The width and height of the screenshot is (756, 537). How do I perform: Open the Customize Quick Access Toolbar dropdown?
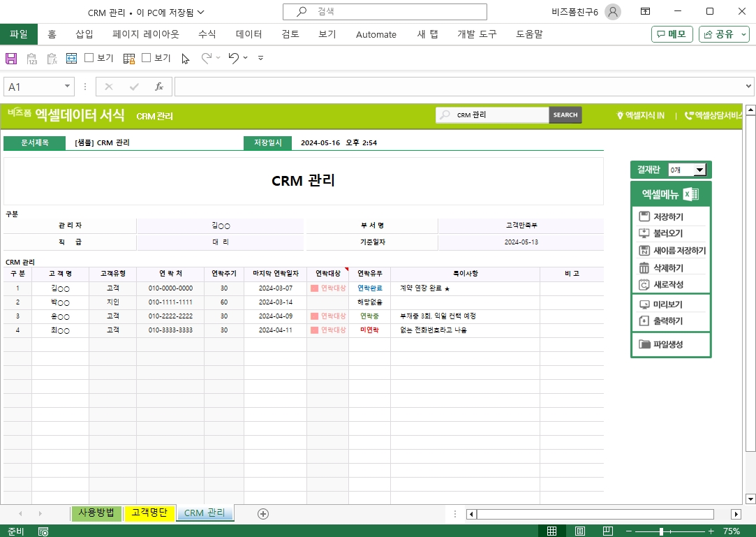point(260,59)
